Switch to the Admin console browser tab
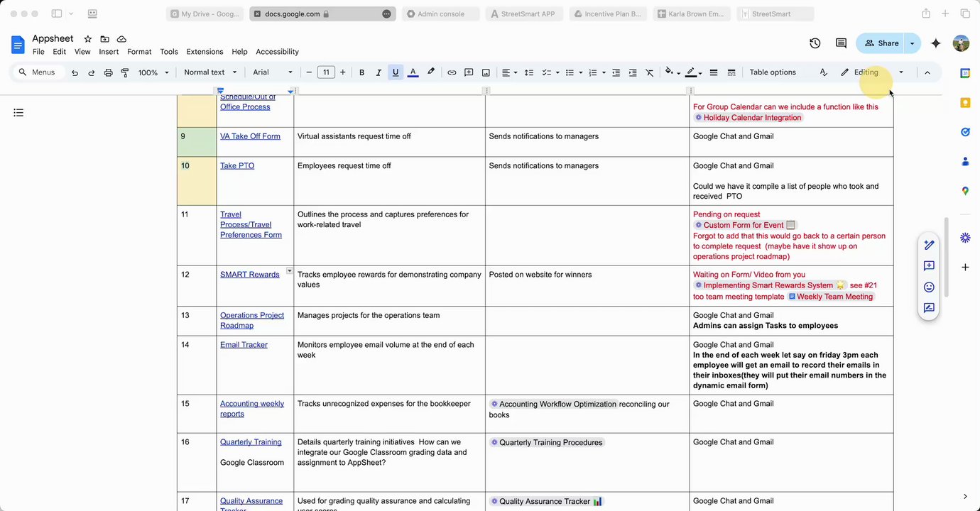 [x=440, y=13]
